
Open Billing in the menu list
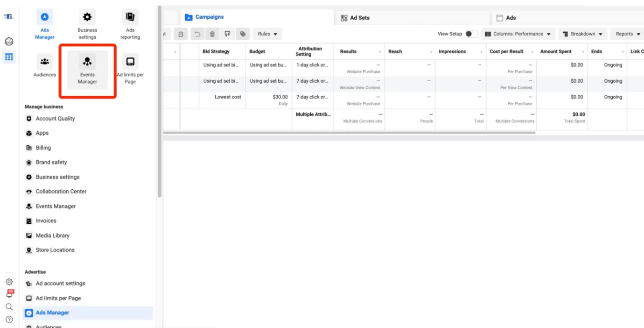coord(43,148)
